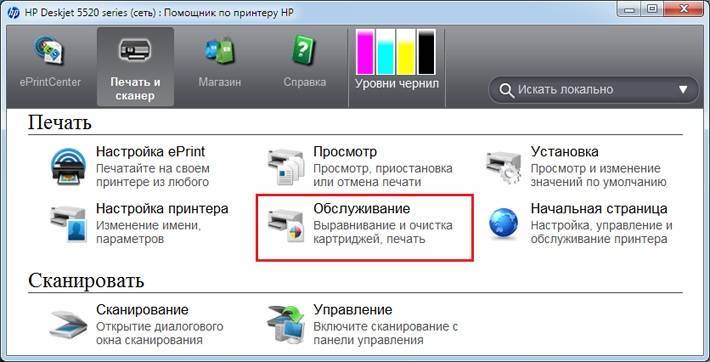Click the yellow ink level bar
Image resolution: width=710 pixels, height=362 pixels.
click(406, 52)
